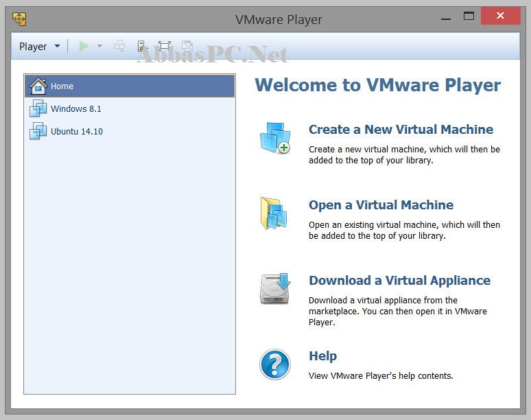The width and height of the screenshot is (531, 420).
Task: Click the Send Ctrl+Alt+Del toolbar icon
Action: click(119, 46)
